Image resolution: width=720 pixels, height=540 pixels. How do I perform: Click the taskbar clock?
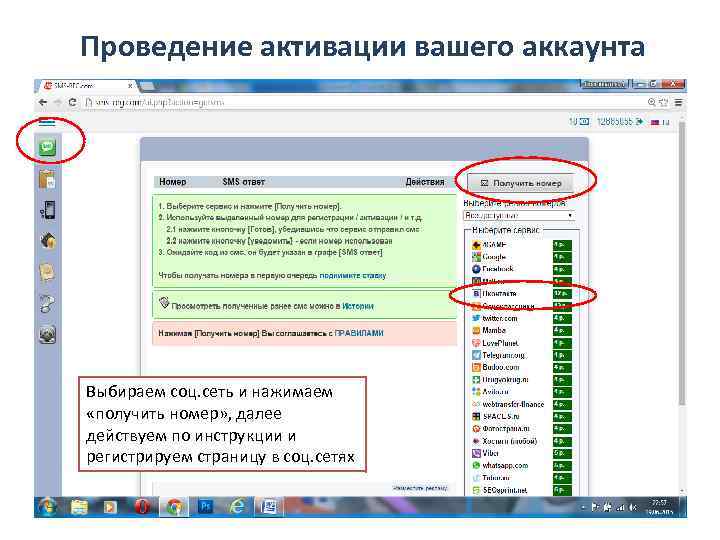[x=660, y=507]
